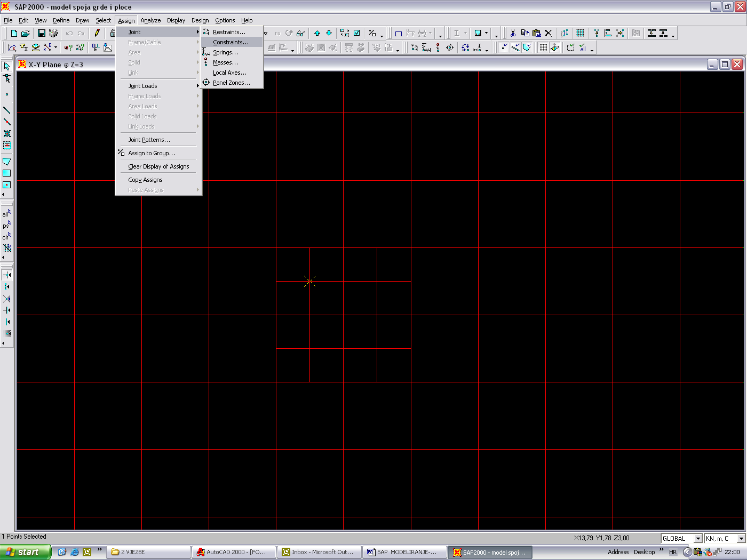Image resolution: width=747 pixels, height=560 pixels.
Task: Select the Draw Special Joint dot tool
Action: [7, 94]
